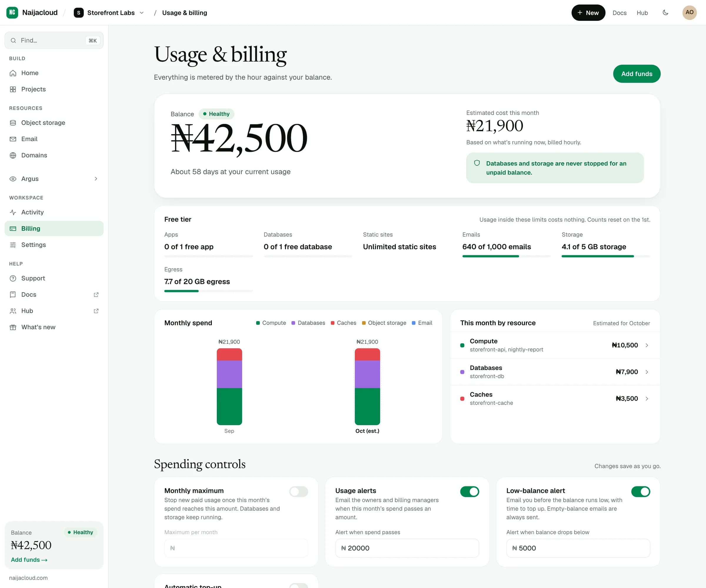Click the Storefront Labs S workspace icon
706x588 pixels.
click(78, 13)
